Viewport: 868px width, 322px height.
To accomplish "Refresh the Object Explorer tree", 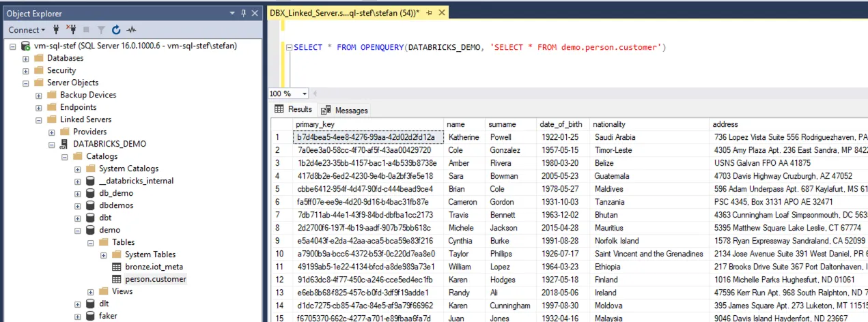I will [x=116, y=30].
